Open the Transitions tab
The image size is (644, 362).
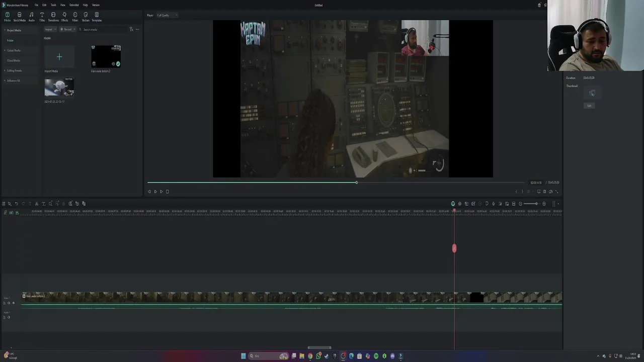pyautogui.click(x=53, y=17)
